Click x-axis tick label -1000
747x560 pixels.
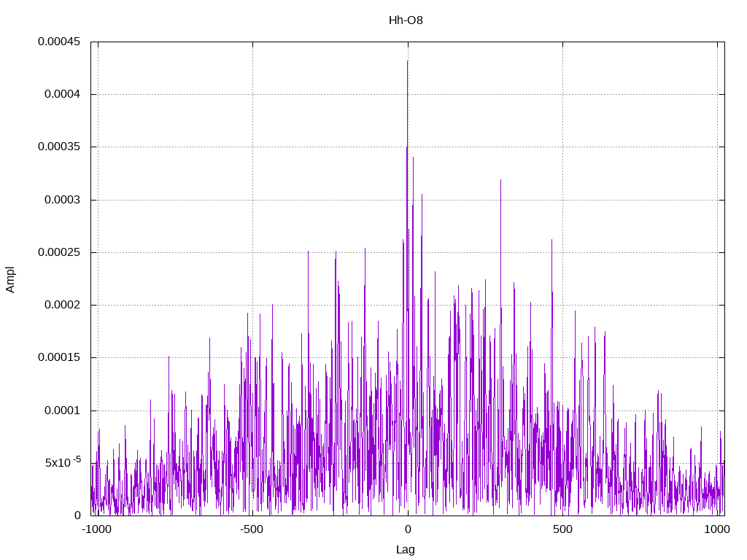pyautogui.click(x=97, y=529)
